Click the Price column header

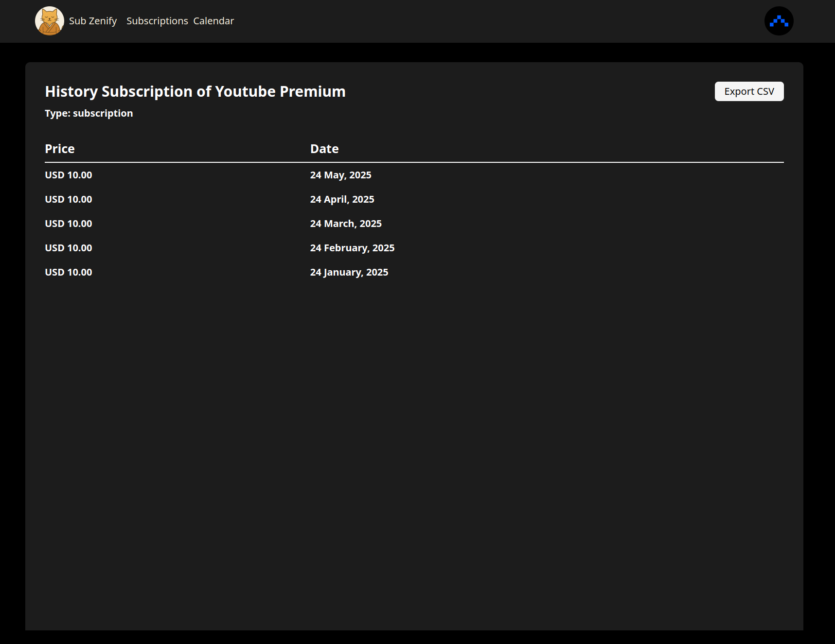(x=60, y=149)
